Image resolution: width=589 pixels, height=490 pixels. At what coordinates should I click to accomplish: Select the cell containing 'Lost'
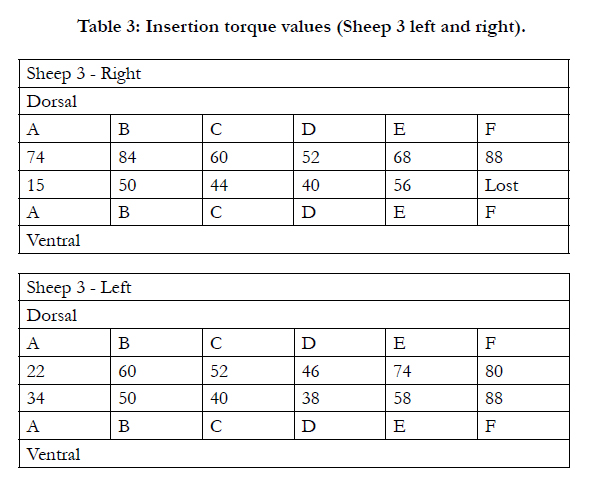tap(523, 185)
